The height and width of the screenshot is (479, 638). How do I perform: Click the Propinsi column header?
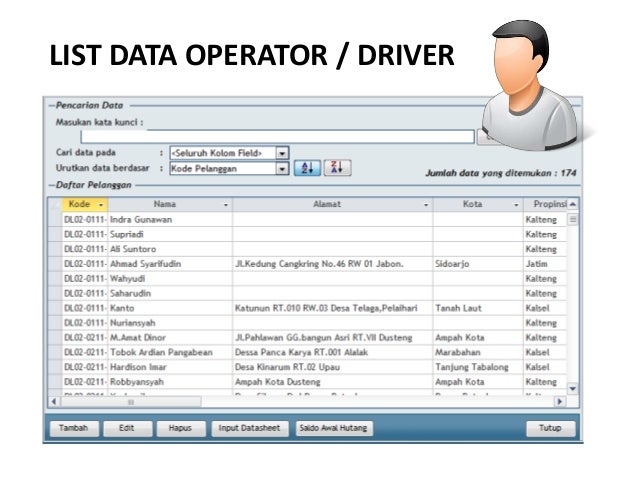pyautogui.click(x=546, y=205)
